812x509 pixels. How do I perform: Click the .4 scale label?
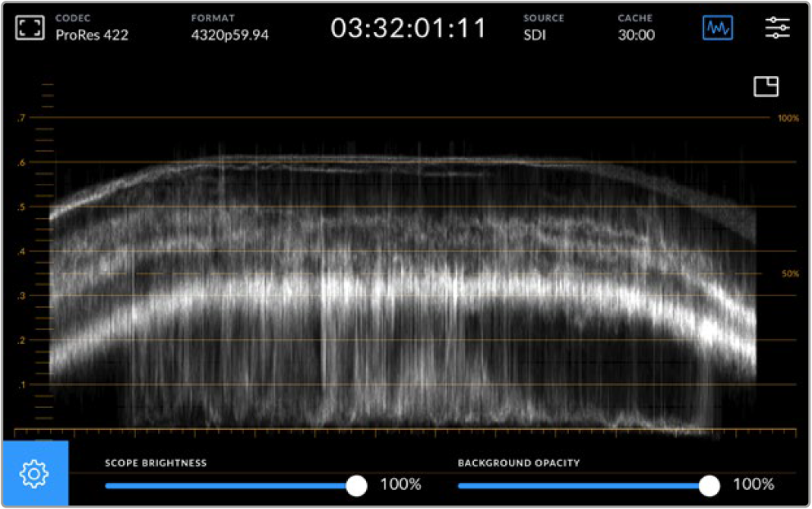click(21, 251)
